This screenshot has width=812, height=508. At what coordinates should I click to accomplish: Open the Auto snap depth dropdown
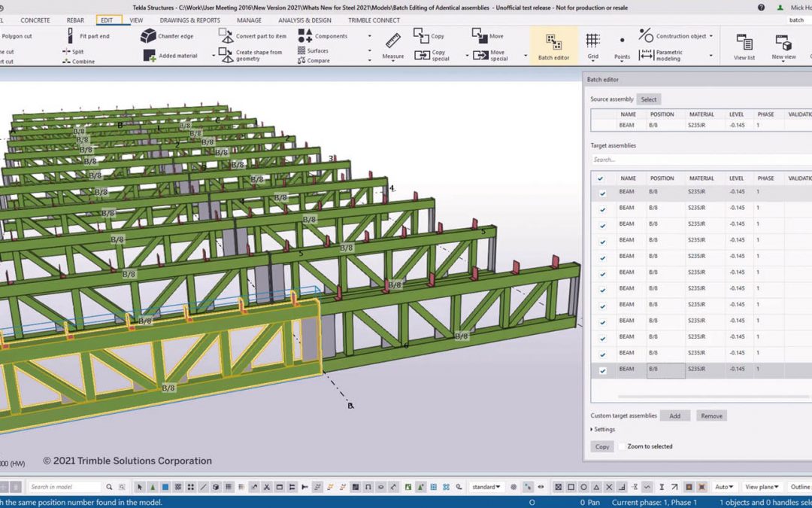click(724, 487)
